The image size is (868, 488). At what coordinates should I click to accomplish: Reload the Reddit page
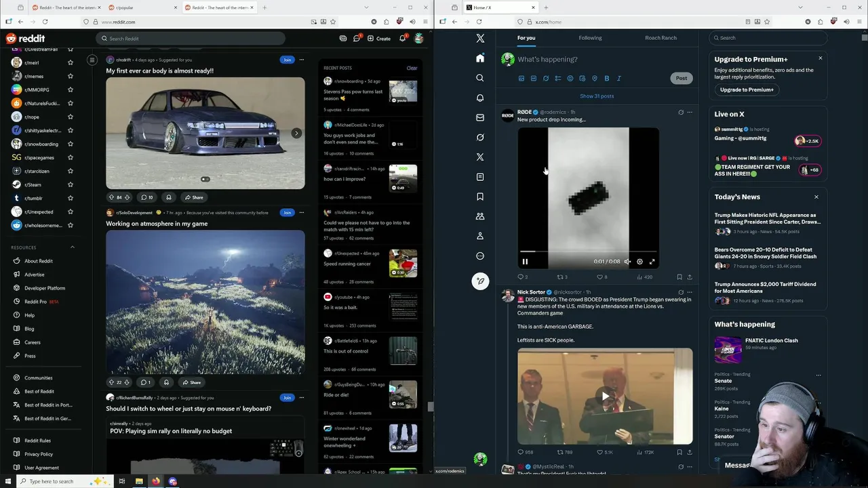[45, 22]
